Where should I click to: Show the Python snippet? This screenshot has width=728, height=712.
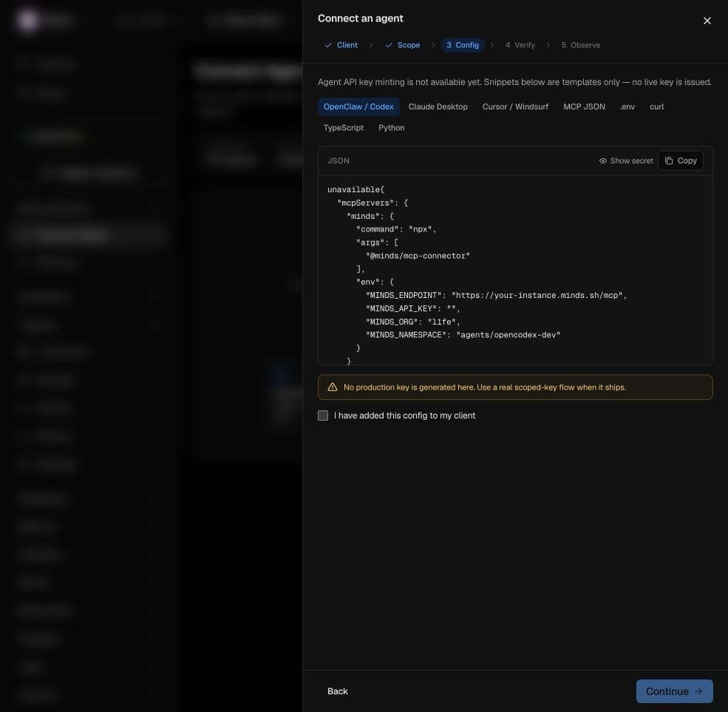392,128
